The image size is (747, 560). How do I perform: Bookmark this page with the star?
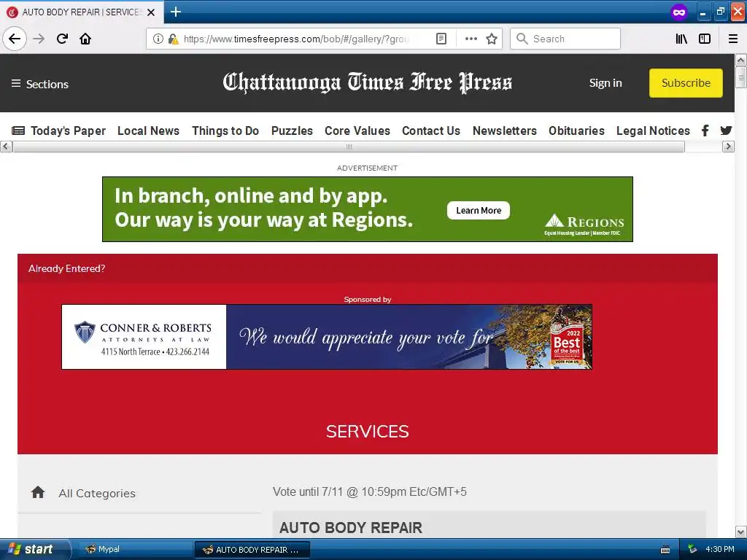pyautogui.click(x=492, y=39)
